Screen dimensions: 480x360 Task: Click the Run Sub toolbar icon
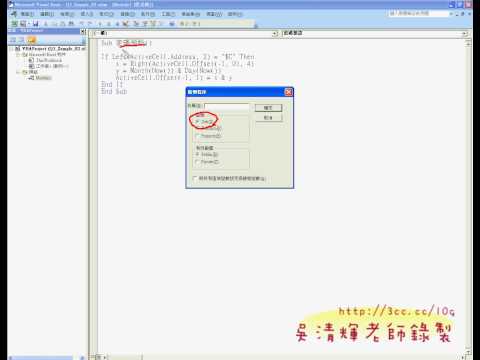[x=100, y=24]
